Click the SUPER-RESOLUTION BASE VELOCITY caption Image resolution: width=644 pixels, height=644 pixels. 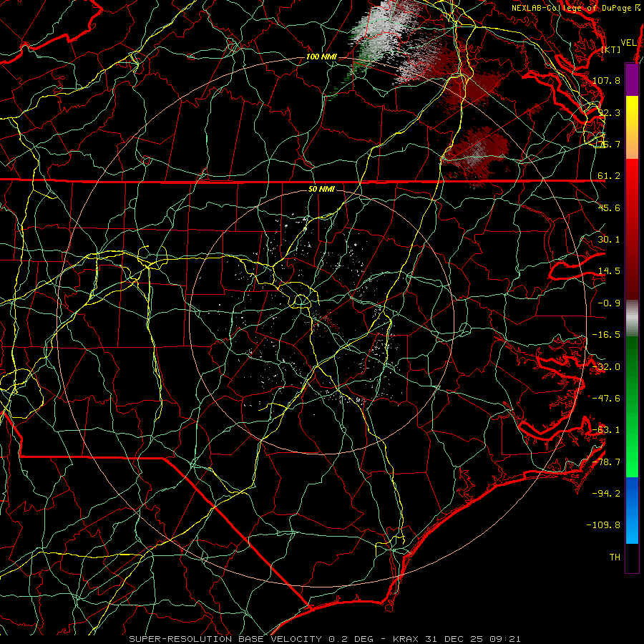click(225, 639)
